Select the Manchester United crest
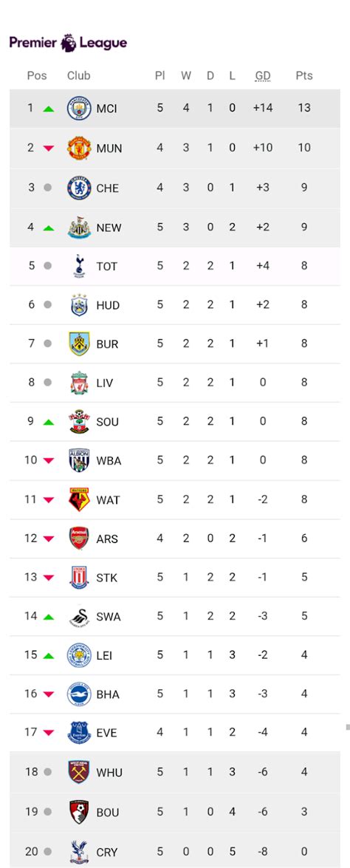 [79, 148]
